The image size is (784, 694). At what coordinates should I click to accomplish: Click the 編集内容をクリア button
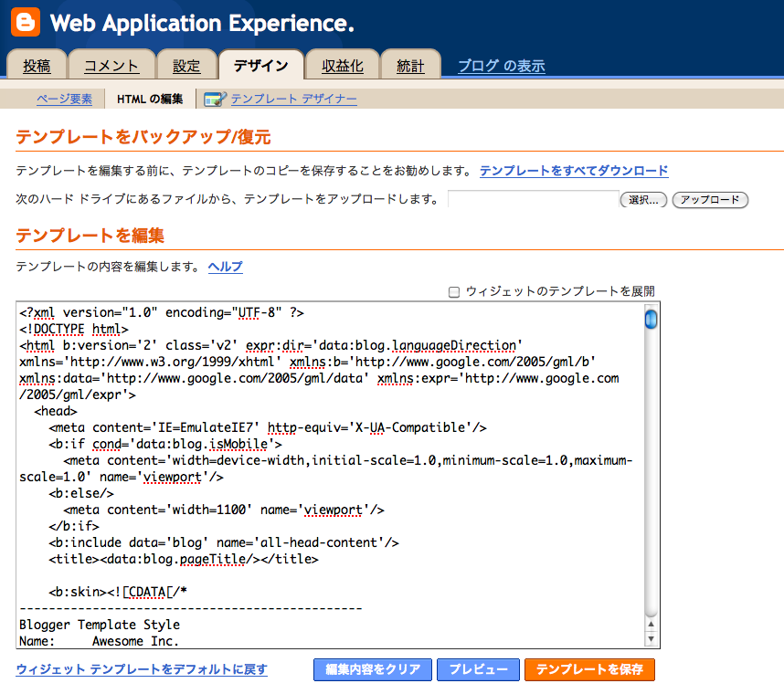373,669
